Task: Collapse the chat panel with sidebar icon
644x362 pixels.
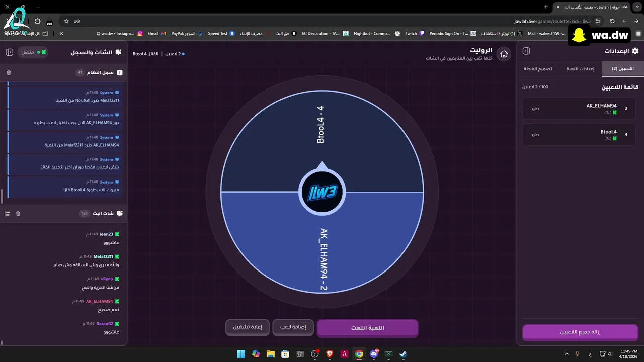Action: [9, 52]
